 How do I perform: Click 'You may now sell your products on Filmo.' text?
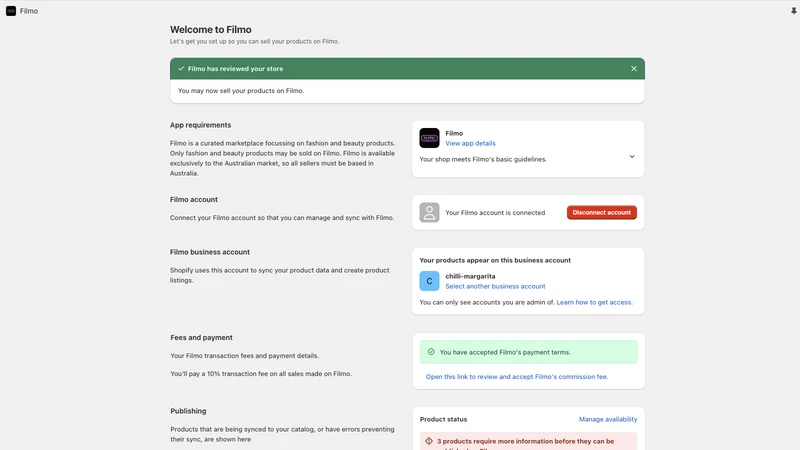point(241,91)
